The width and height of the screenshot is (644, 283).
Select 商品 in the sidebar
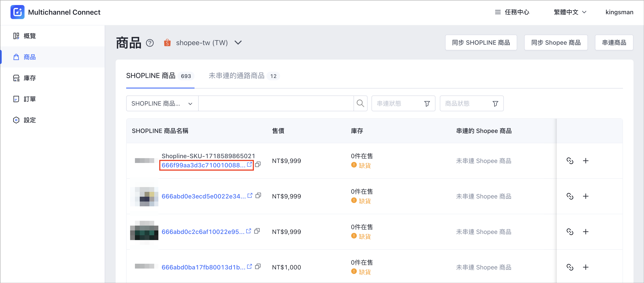53,57
